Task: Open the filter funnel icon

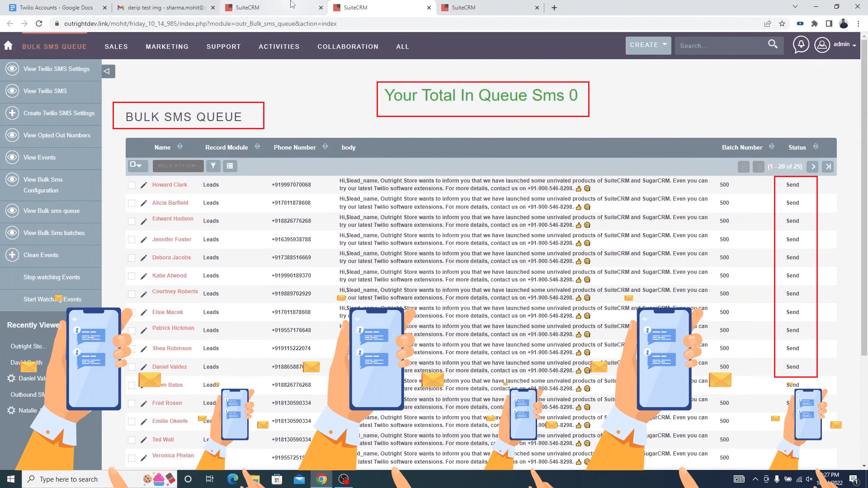Action: [x=213, y=166]
